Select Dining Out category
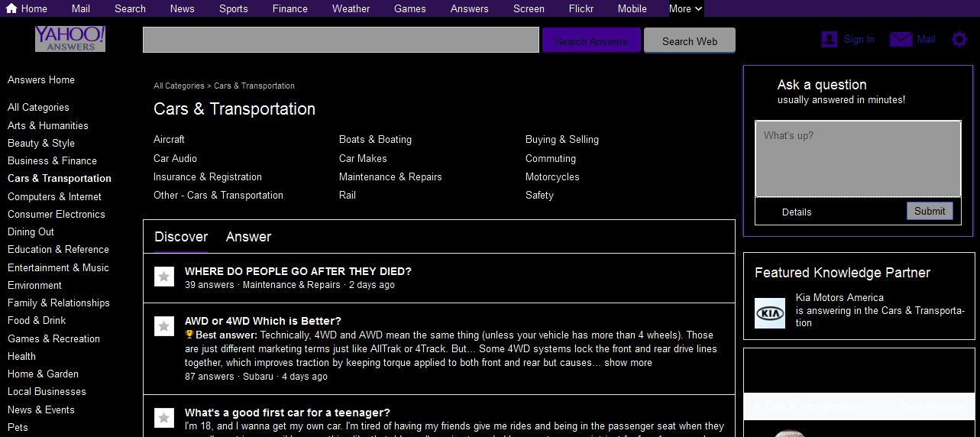The height and width of the screenshot is (437, 980). point(31,231)
